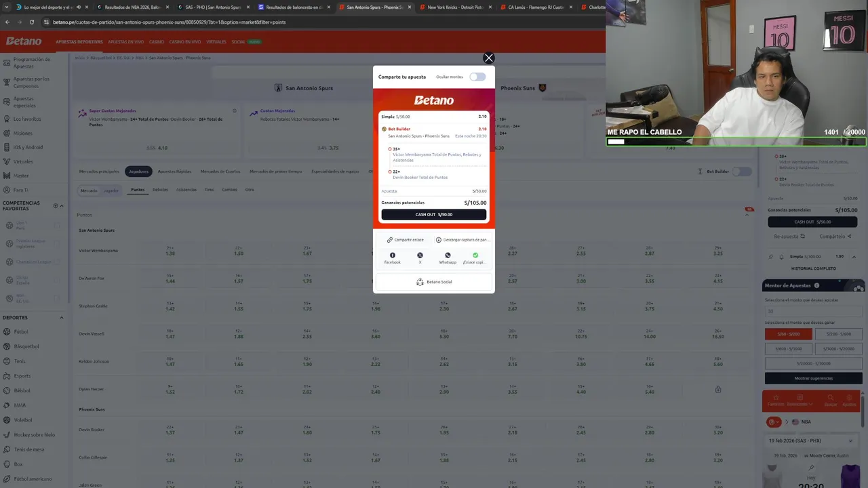Toggle the Bet Builder switch
868x488 pixels.
click(x=741, y=171)
